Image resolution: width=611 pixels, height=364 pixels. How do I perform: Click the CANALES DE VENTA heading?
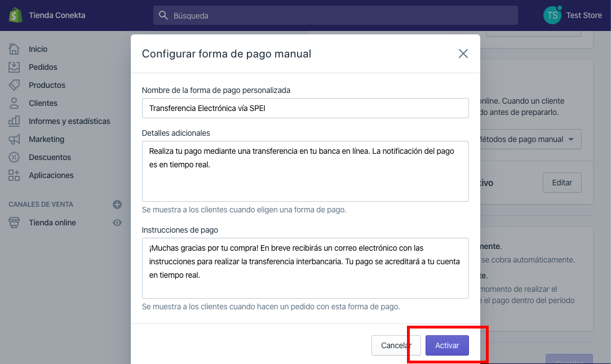(x=41, y=205)
